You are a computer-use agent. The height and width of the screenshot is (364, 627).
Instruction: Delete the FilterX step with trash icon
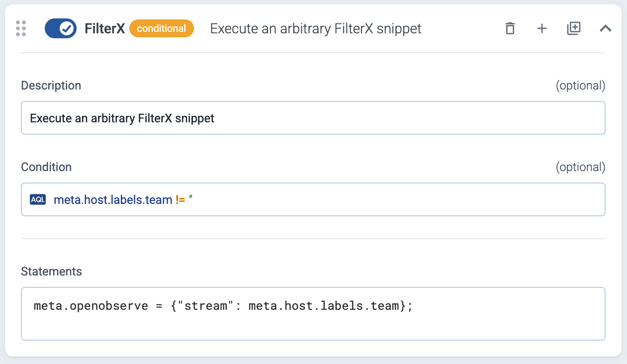510,28
